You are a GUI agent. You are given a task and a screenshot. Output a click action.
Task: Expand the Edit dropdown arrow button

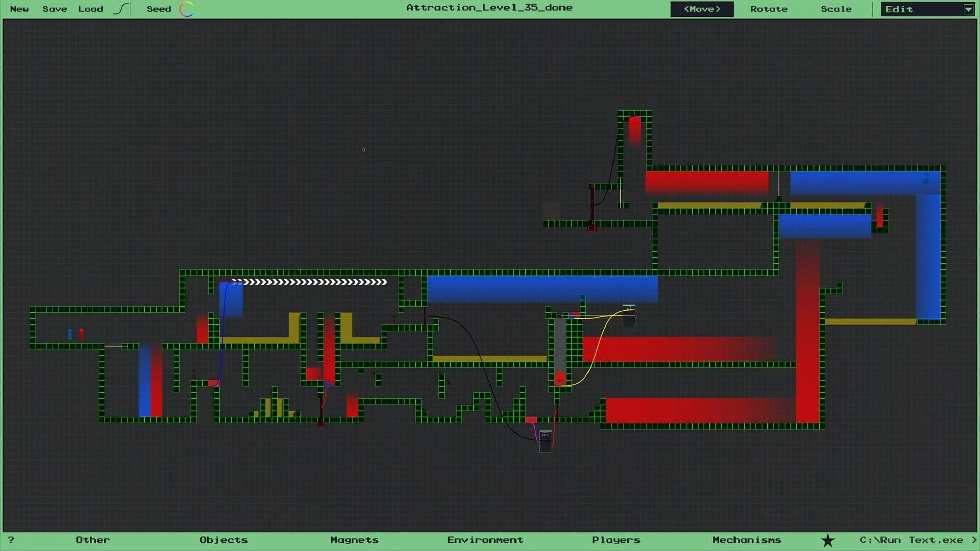(968, 9)
